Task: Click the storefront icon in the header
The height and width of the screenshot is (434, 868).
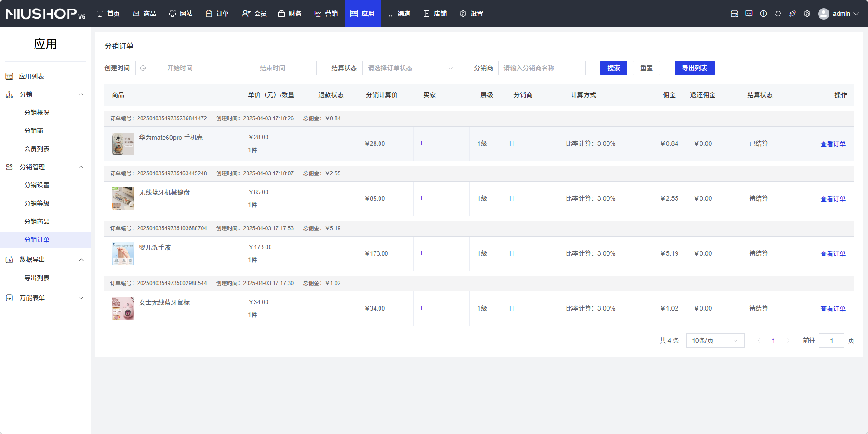Action: 734,14
